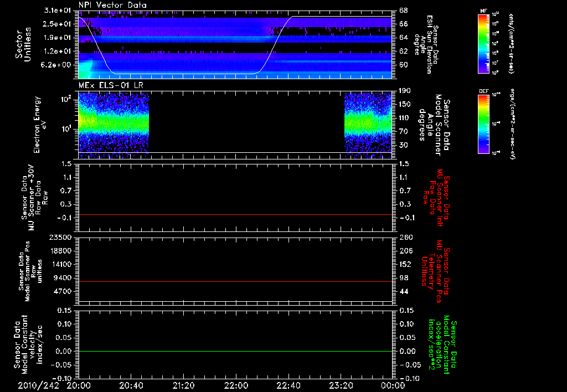The width and height of the screenshot is (567, 392).
Task: Click the 9400 scanner position tick label
Action: pyautogui.click(x=63, y=278)
